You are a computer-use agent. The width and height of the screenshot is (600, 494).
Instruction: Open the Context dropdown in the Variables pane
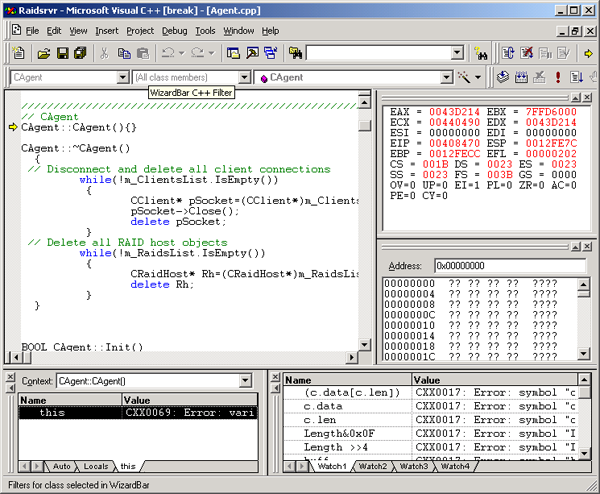click(245, 381)
